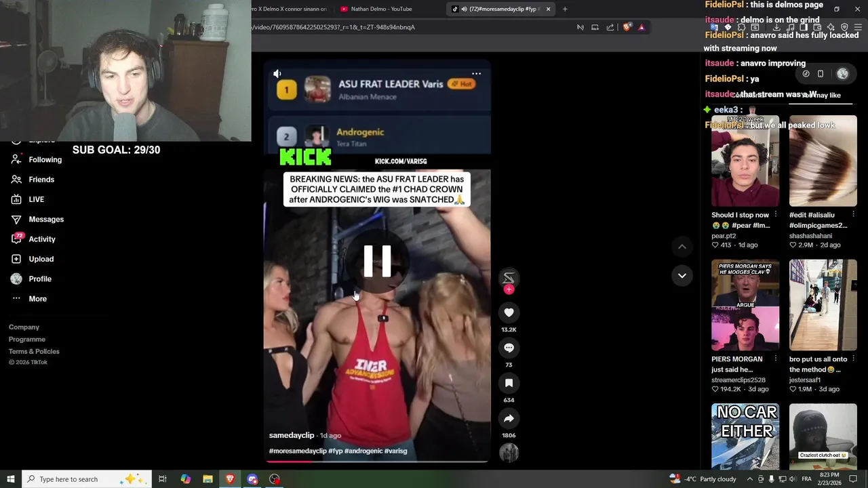
Task: Expand the Programme footer section
Action: [x=27, y=339]
